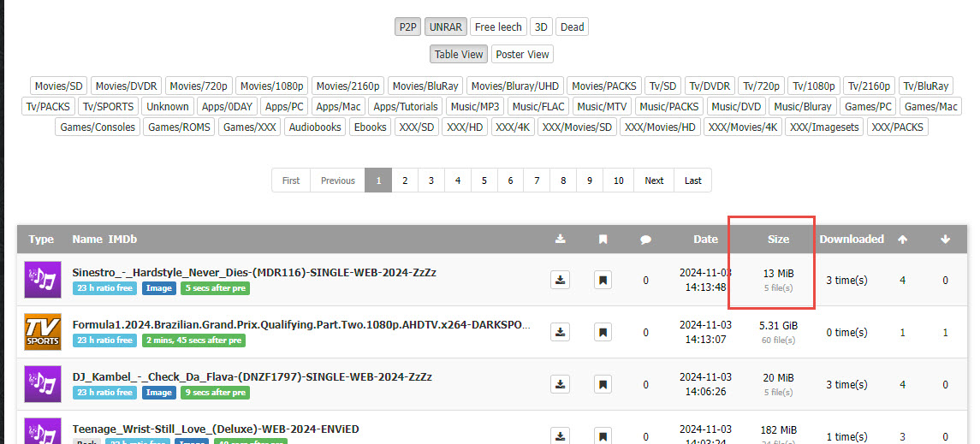Open the Teenage_Wrist Still_Love torrent link

point(216,429)
